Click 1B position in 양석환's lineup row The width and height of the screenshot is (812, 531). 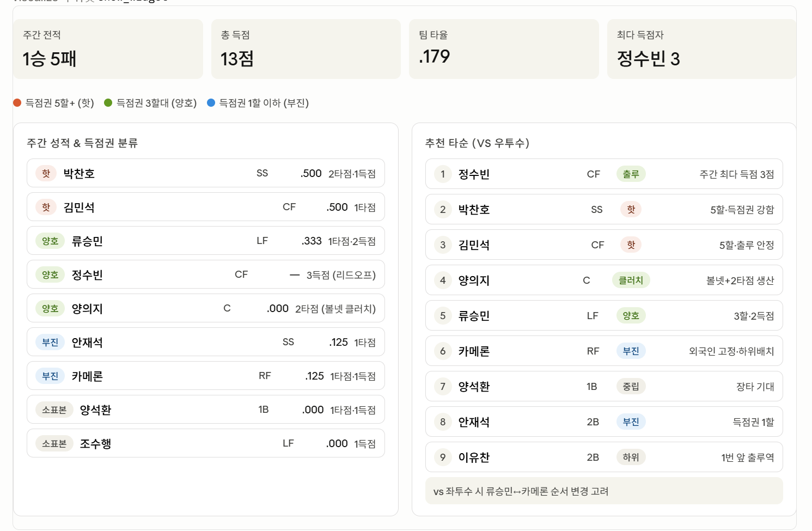tap(592, 387)
